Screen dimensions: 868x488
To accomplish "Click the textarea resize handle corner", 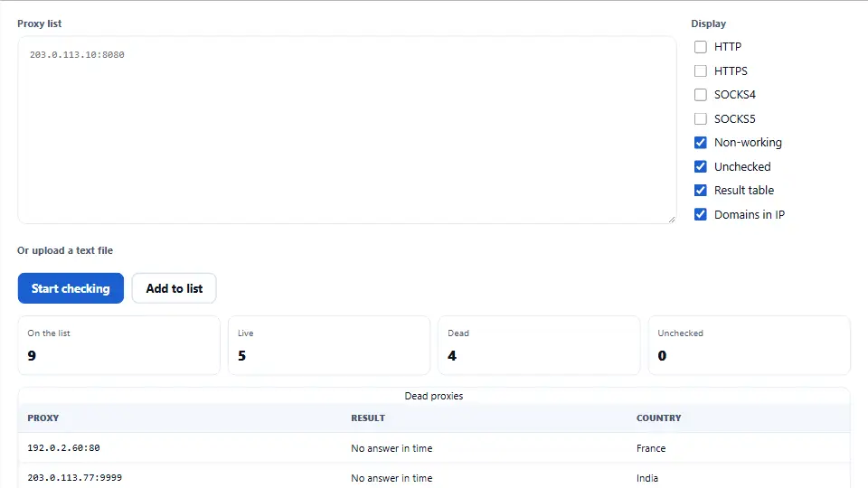I will [x=672, y=219].
